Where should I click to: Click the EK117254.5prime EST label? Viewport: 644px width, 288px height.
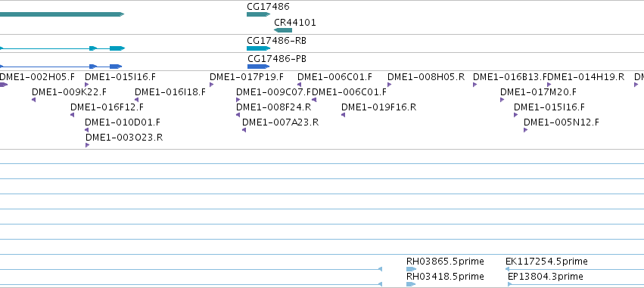coord(546,262)
